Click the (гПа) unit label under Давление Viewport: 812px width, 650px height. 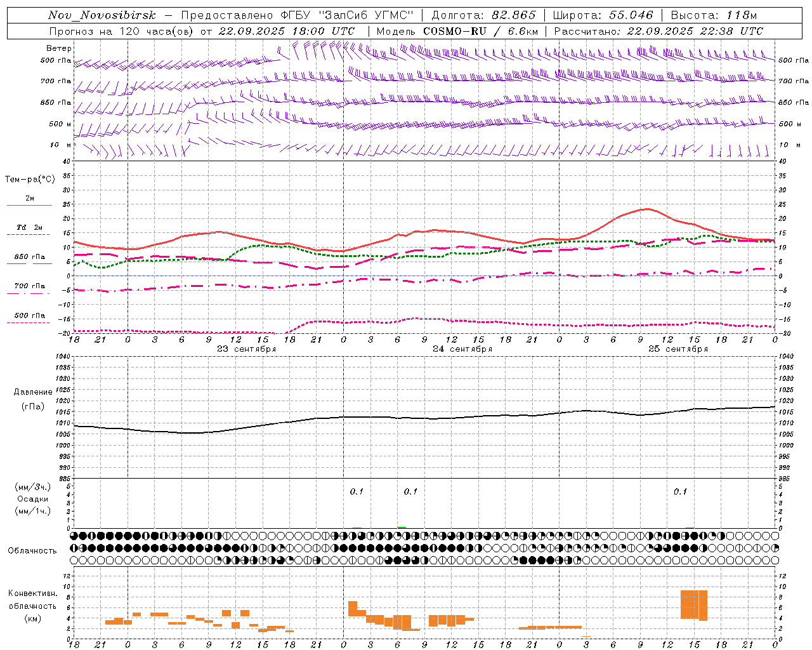coord(32,407)
